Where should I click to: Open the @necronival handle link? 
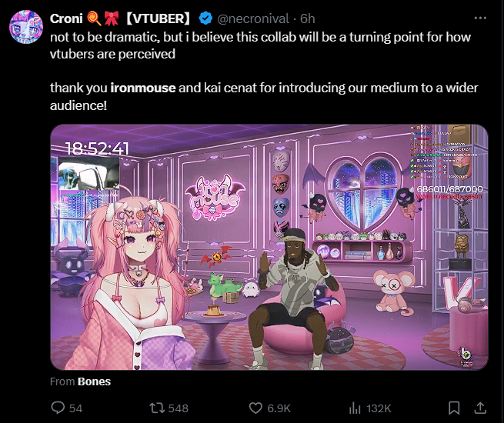(x=253, y=18)
